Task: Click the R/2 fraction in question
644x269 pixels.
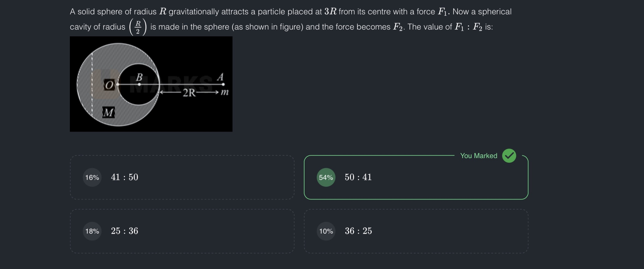Action: [138, 27]
